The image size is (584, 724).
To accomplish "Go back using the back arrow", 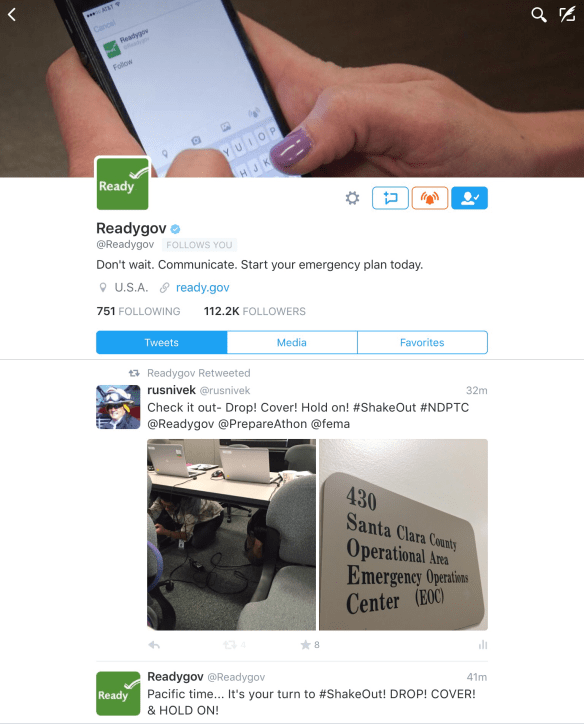I will (x=12, y=15).
